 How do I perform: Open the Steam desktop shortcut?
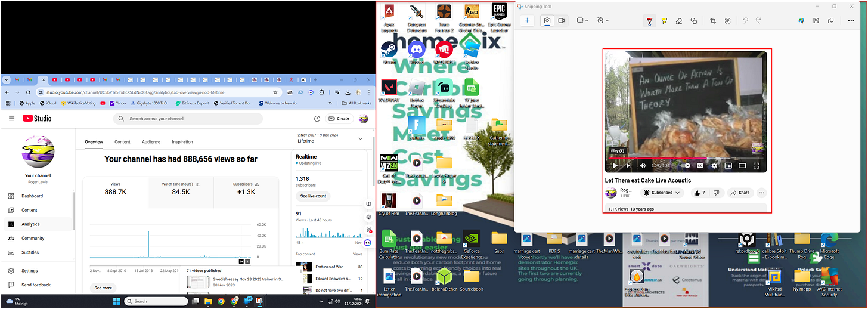pos(389,52)
